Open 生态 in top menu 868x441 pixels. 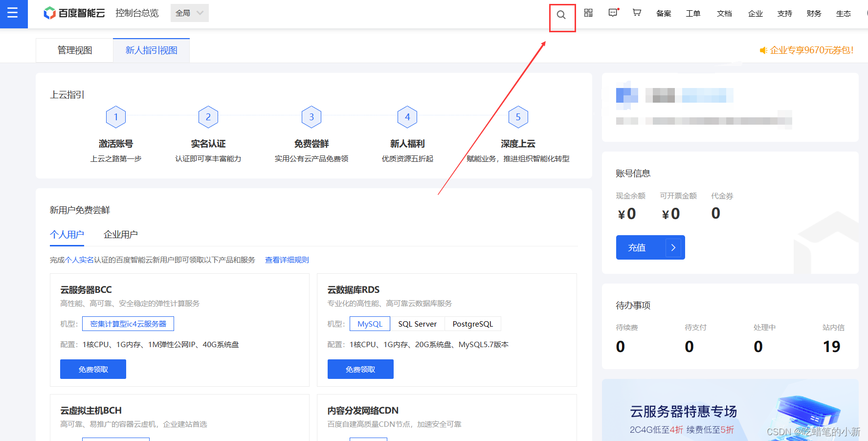844,13
